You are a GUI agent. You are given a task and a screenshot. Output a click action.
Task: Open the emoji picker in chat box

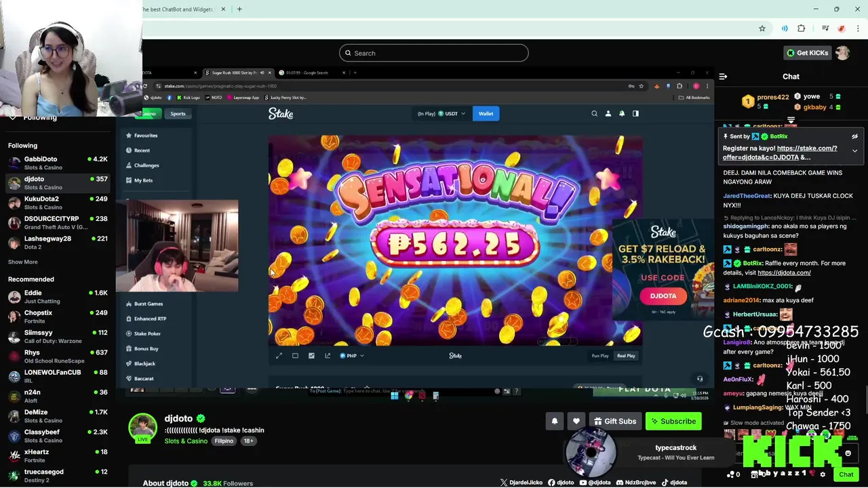[848, 453]
